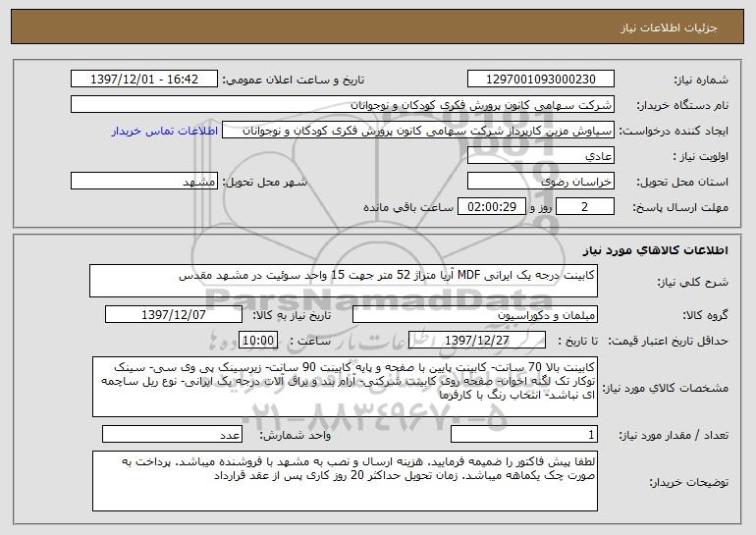The width and height of the screenshot is (756, 535).
Task: Click the remaining days field showing 2
Action: point(585,207)
